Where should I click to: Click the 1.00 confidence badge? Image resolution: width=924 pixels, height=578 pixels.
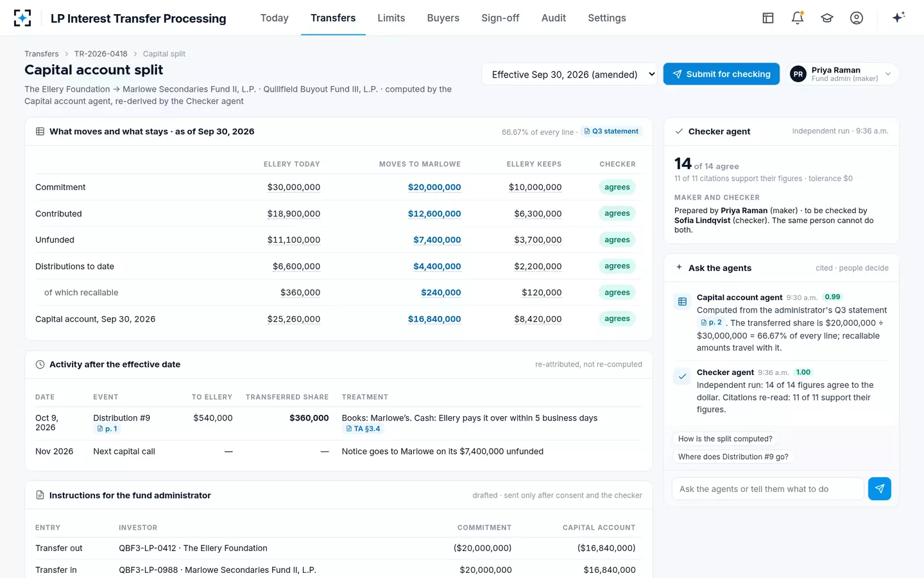tap(803, 372)
